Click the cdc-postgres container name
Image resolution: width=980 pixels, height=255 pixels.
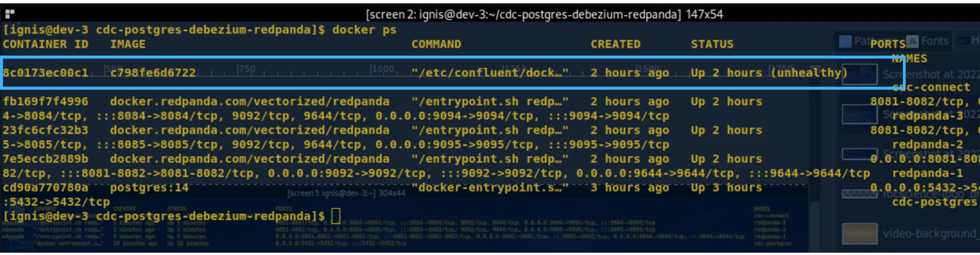(x=935, y=202)
